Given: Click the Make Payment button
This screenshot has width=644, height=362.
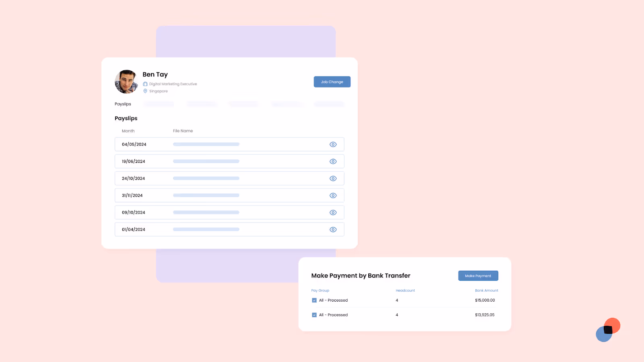Looking at the screenshot, I should (478, 276).
